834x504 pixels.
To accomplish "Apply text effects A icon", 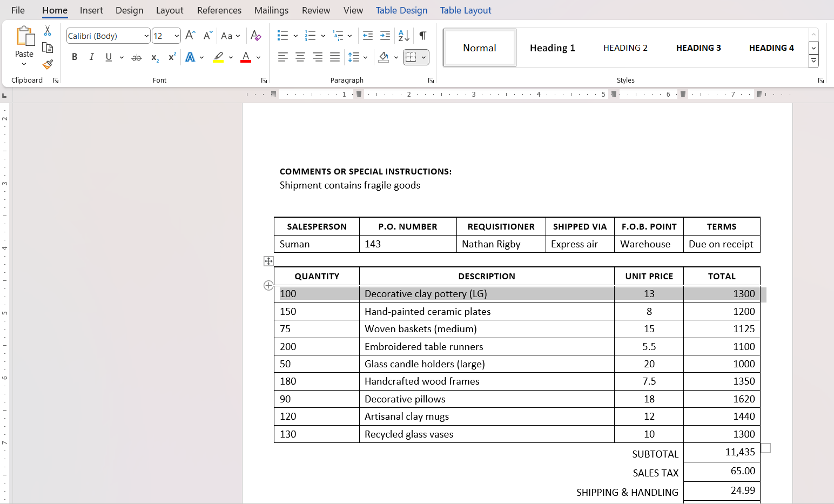I will click(x=190, y=57).
